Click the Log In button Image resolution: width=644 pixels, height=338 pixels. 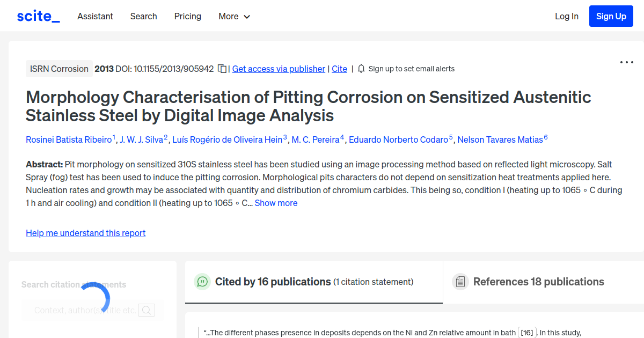tap(566, 16)
